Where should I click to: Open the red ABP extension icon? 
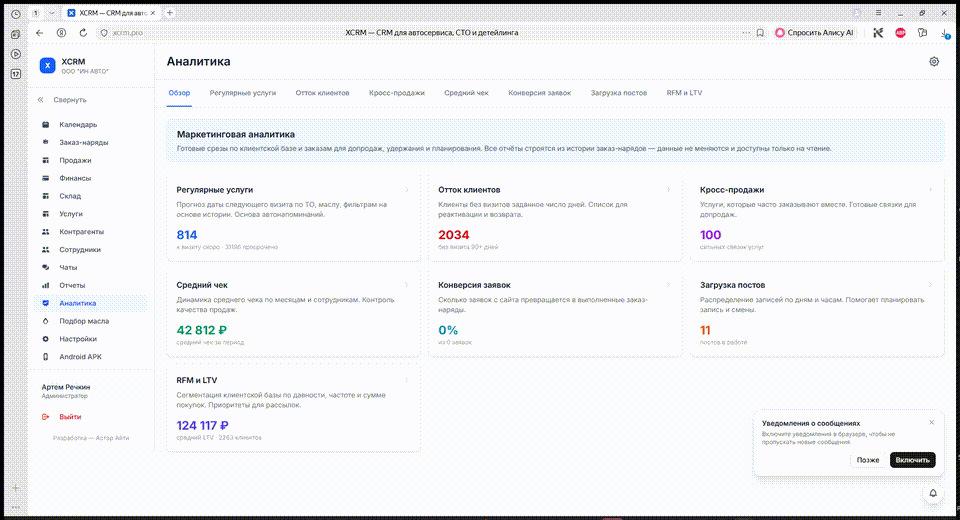tap(900, 33)
